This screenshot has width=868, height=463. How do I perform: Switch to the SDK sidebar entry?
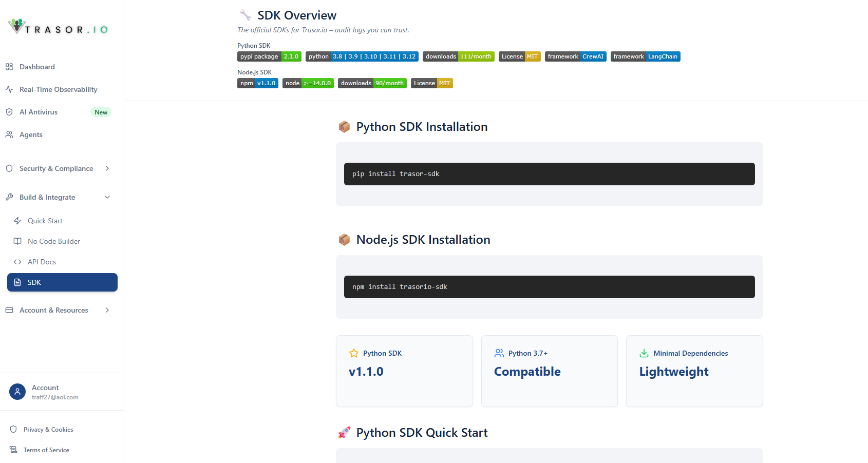(62, 282)
